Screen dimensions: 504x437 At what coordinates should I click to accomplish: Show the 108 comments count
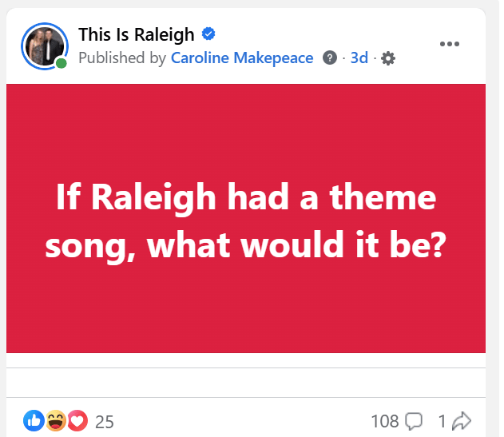click(x=385, y=421)
